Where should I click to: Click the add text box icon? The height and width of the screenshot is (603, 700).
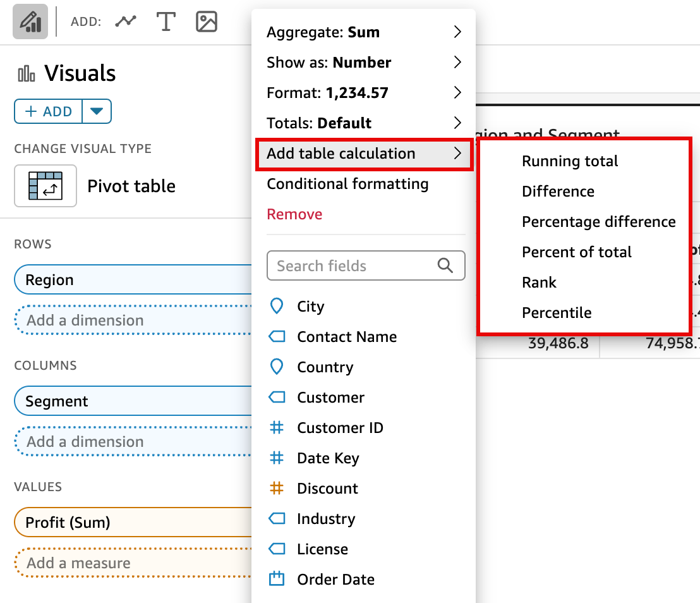point(166,21)
